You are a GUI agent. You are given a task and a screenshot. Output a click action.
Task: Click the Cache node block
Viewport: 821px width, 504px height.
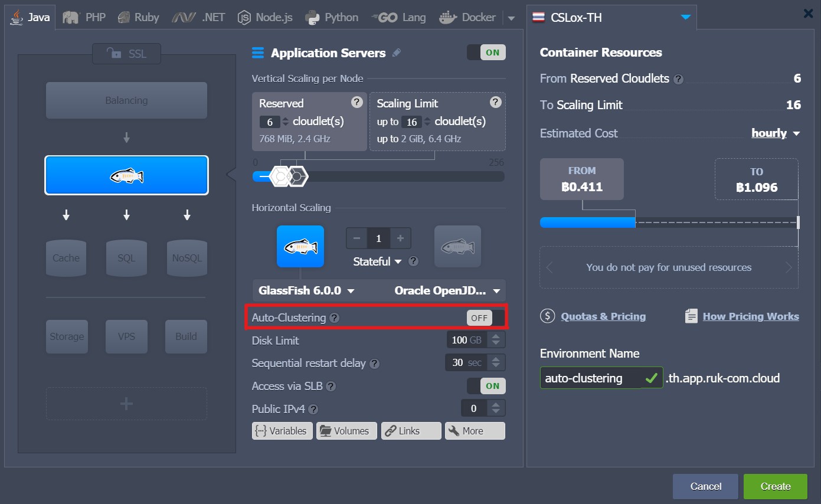pos(66,258)
